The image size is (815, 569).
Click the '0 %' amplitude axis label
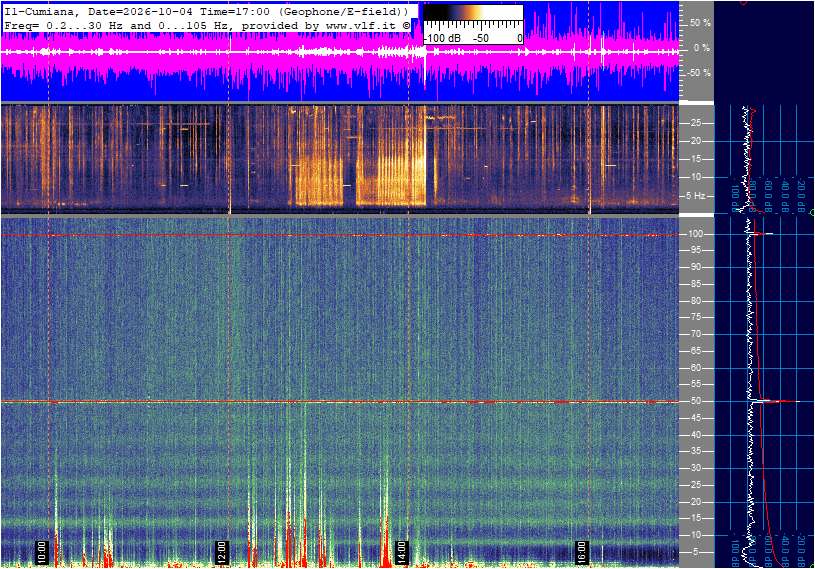tap(702, 48)
